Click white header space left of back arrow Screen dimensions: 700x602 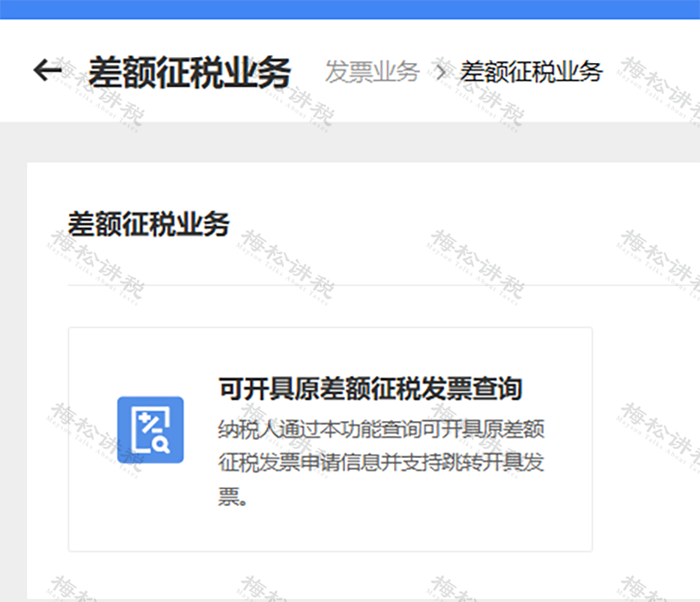15,71
